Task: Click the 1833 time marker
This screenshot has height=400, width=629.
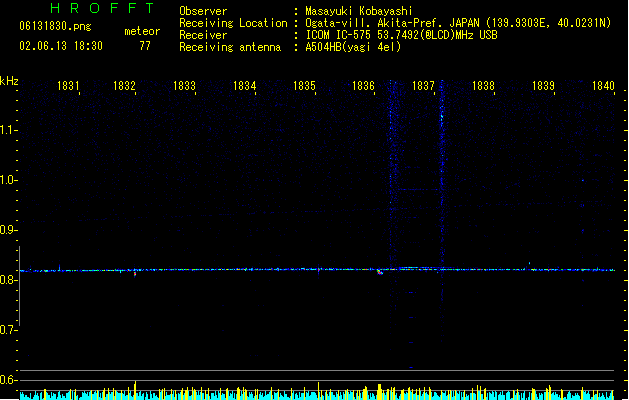Action: tap(184, 86)
